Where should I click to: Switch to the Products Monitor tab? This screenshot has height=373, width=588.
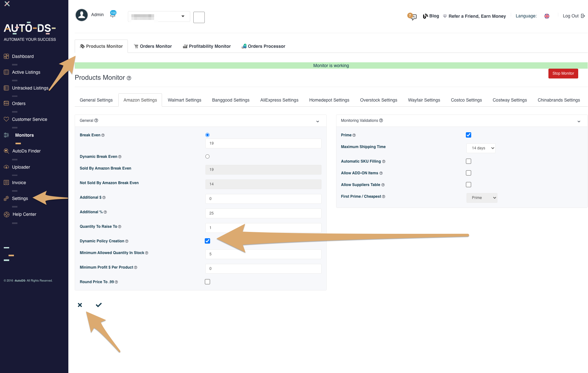pos(101,46)
